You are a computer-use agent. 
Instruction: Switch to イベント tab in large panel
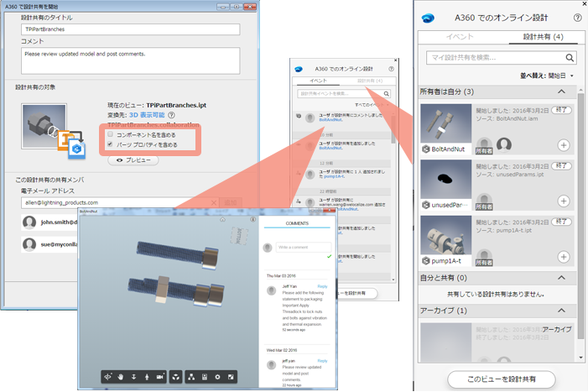coord(460,37)
